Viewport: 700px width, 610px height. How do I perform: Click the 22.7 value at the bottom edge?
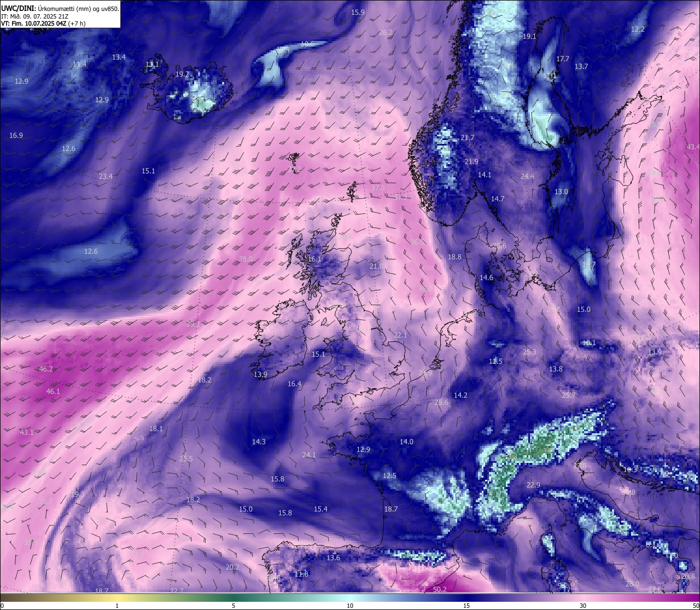point(177,590)
